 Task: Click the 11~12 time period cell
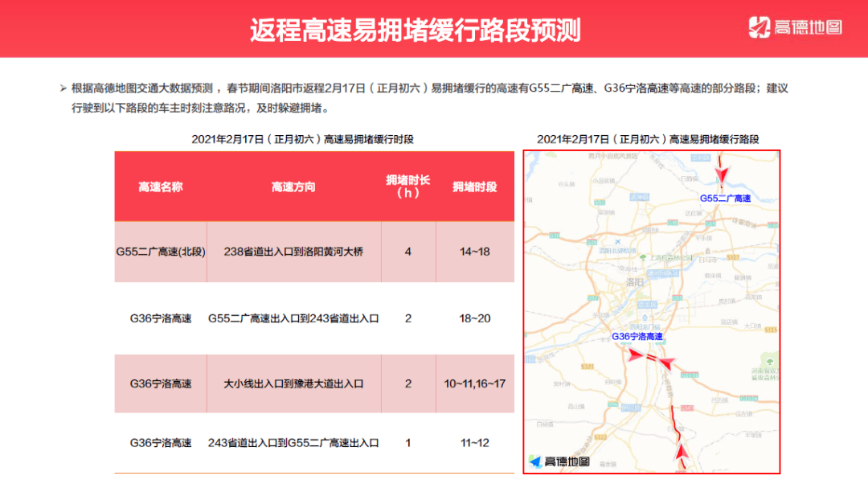click(x=474, y=443)
